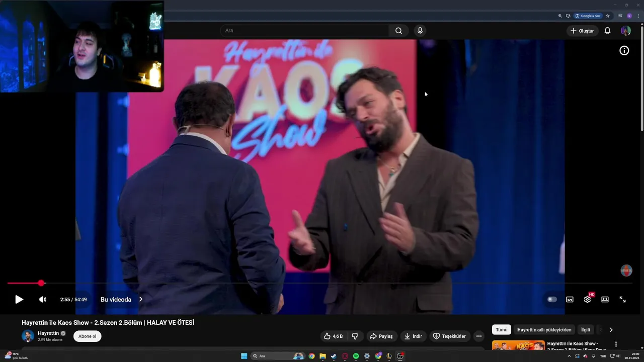Click Oluştur create button

(x=582, y=31)
